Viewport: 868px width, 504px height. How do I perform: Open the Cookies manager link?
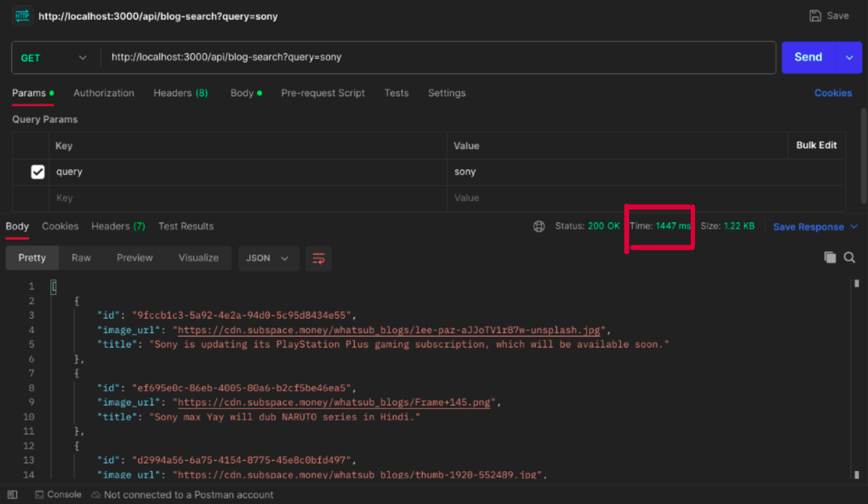tap(832, 93)
